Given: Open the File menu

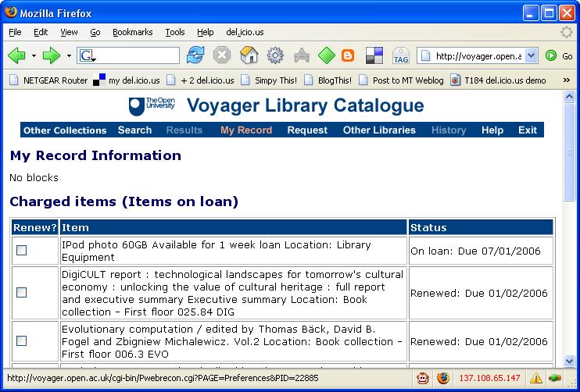Looking at the screenshot, I should point(15,33).
